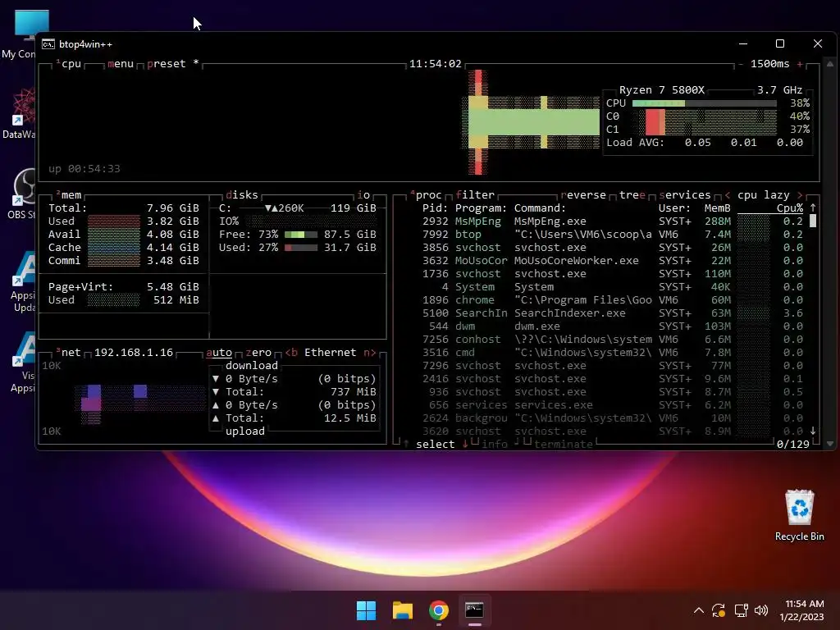Open the clock showing 11:54 AM
This screenshot has height=630, width=840.
pos(801,610)
